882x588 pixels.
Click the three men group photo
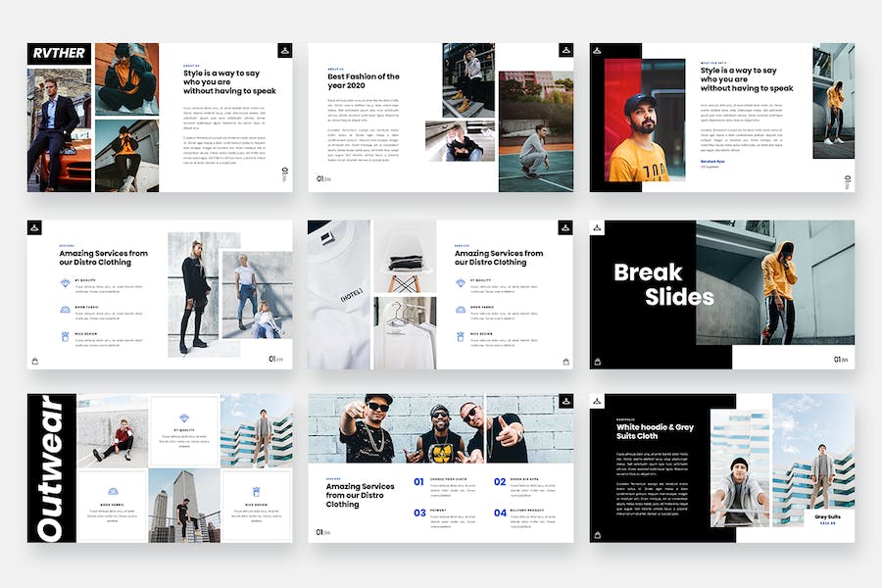click(x=441, y=428)
